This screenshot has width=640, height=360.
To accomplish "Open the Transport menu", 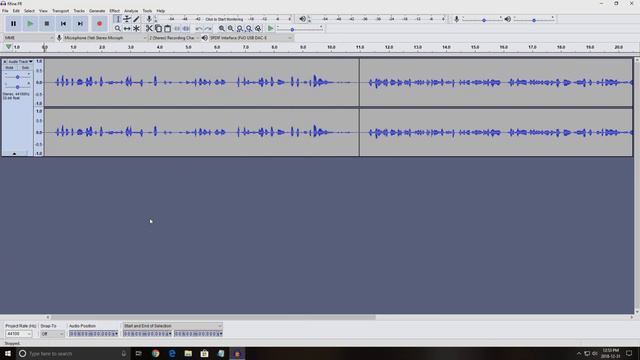I will (60, 11).
